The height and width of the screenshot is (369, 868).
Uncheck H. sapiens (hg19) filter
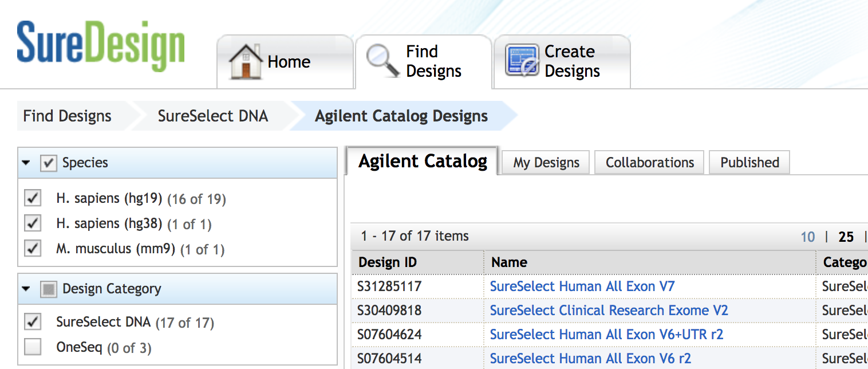coord(33,199)
